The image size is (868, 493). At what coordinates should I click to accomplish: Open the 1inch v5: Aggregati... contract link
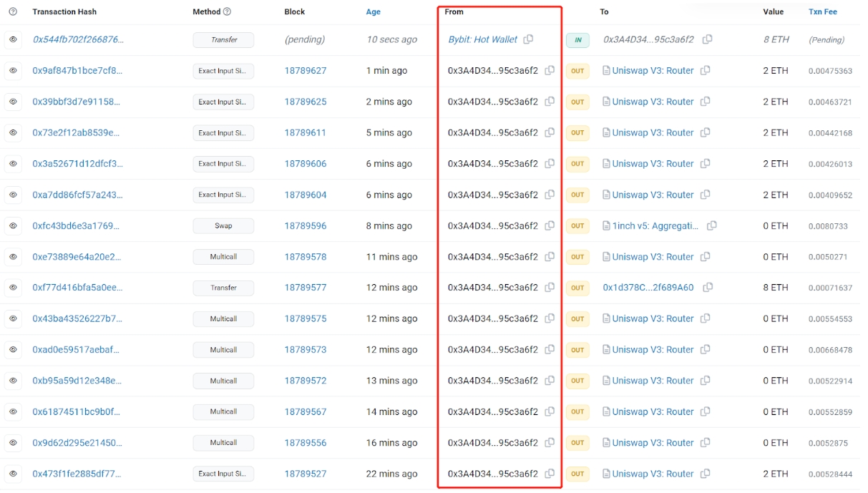coord(655,226)
